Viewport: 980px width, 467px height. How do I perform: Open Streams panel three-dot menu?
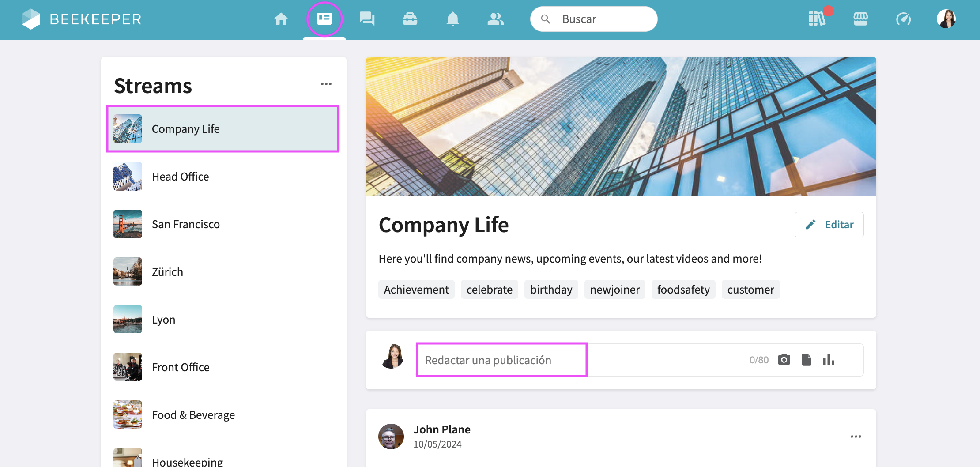326,84
